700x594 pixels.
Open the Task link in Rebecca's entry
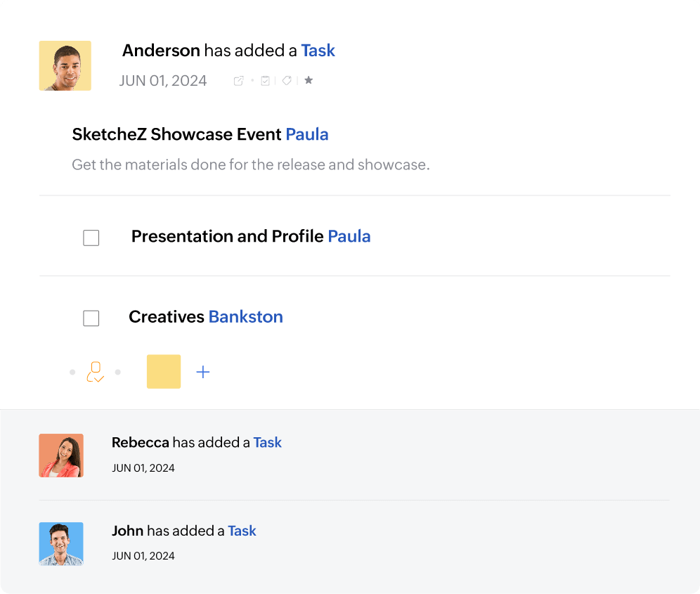pyautogui.click(x=268, y=443)
